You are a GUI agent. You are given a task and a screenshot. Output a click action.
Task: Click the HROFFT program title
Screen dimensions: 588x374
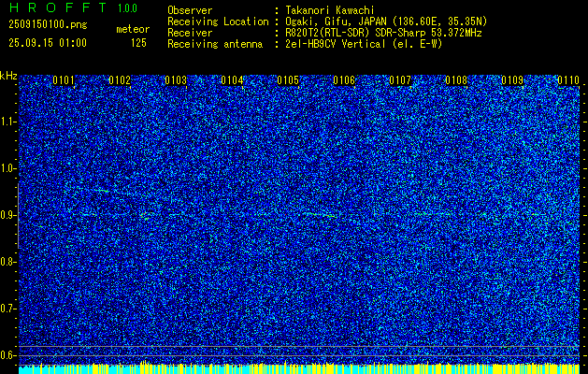tap(58, 7)
